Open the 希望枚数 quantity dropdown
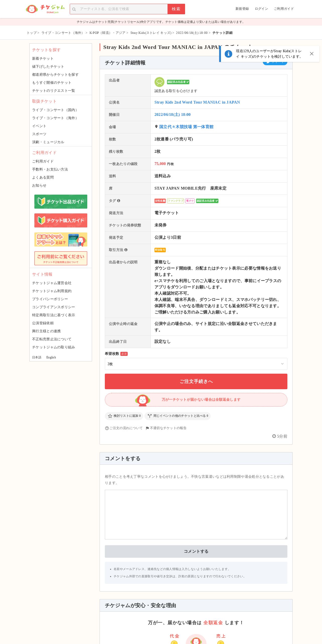The width and height of the screenshot is (322, 644). [x=196, y=364]
